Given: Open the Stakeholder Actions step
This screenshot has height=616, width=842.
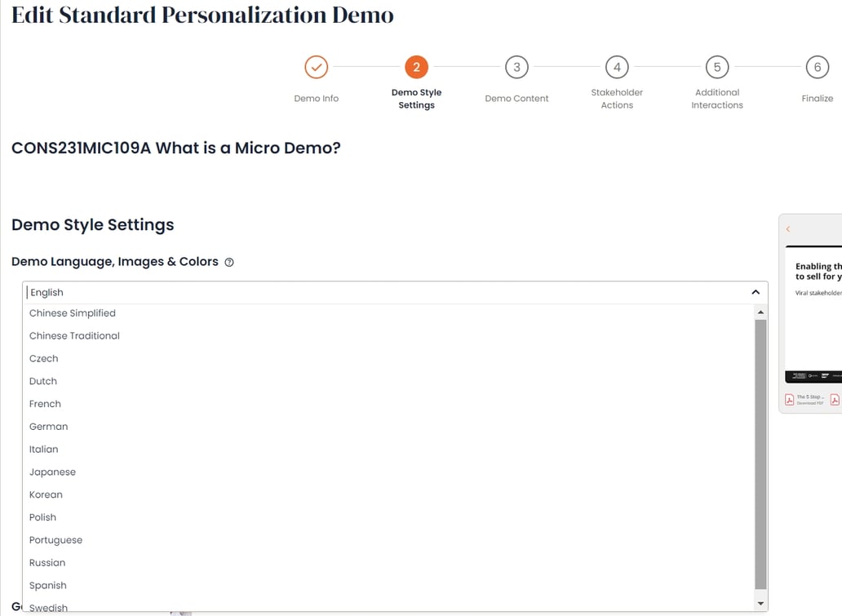Looking at the screenshot, I should (x=617, y=67).
